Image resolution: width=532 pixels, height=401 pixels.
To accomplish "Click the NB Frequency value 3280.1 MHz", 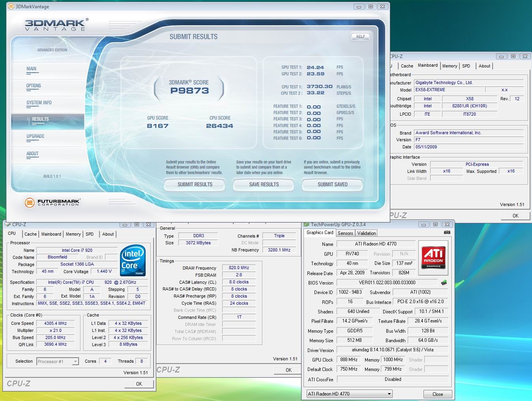I will click(x=279, y=250).
